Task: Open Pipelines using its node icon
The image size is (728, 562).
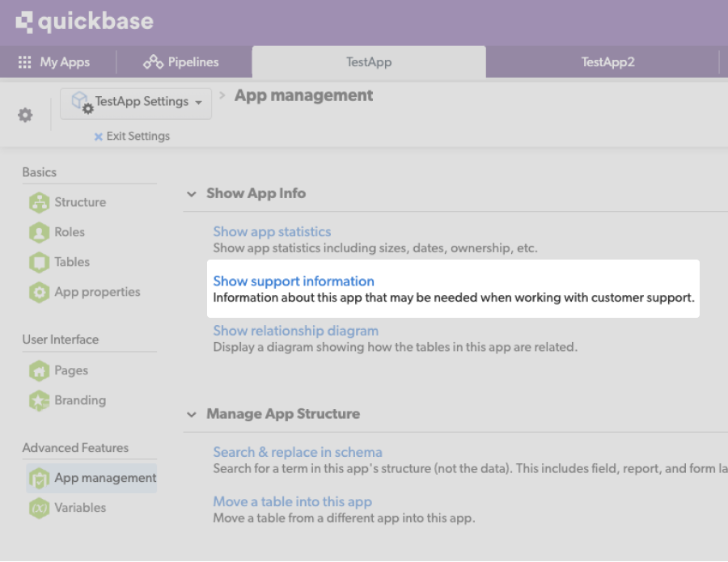Action: point(155,62)
